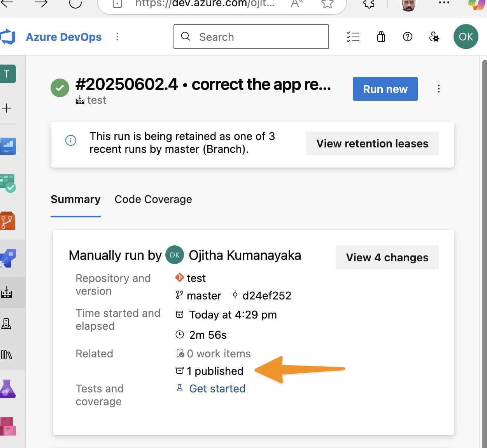Add this page to favorites with the star
The height and width of the screenshot is (448, 487).
(x=328, y=4)
